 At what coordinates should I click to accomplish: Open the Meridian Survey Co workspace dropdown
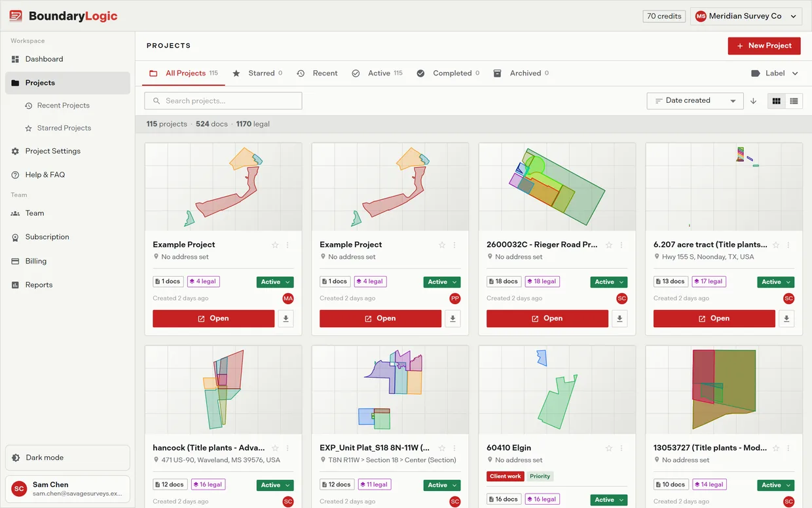tap(747, 16)
